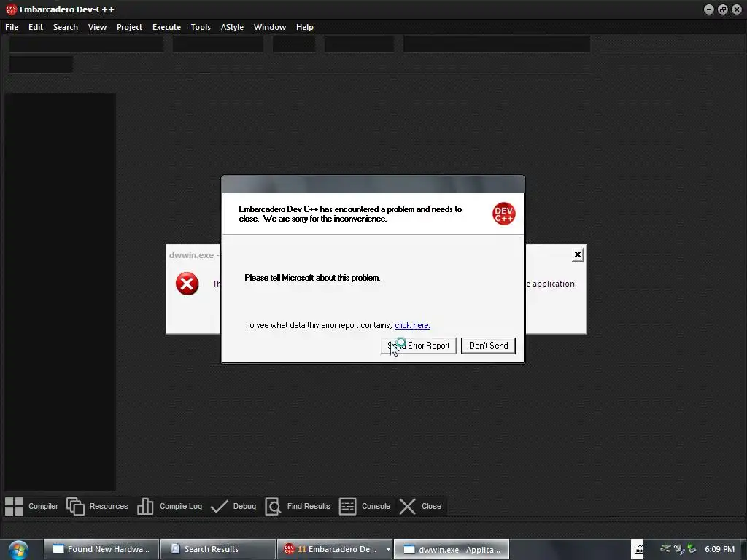Open the 'click here' error data link
Screen dimensions: 747x560
[x=413, y=325]
